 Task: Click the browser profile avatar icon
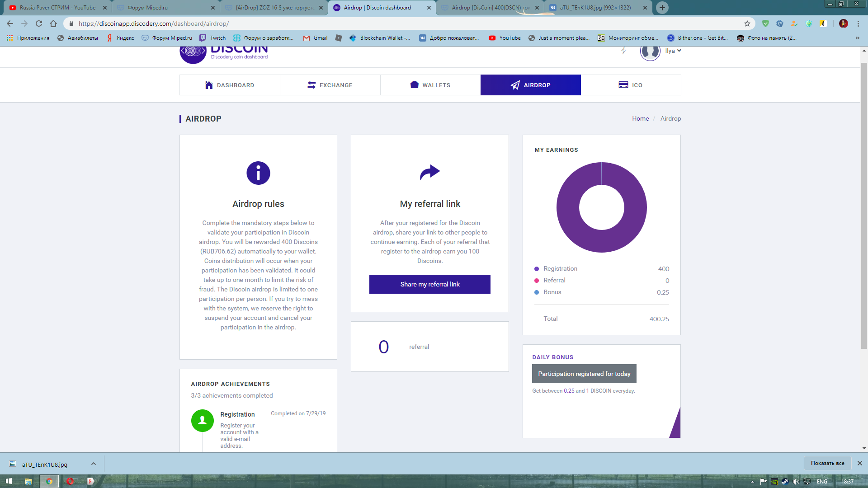[844, 23]
